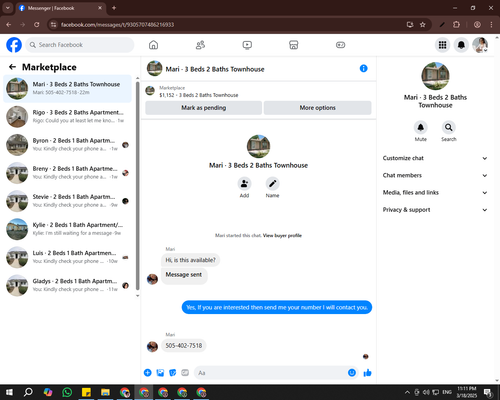Open the Gaming icon in top navigation
Viewport: 500px width, 400px height.
[x=340, y=45]
